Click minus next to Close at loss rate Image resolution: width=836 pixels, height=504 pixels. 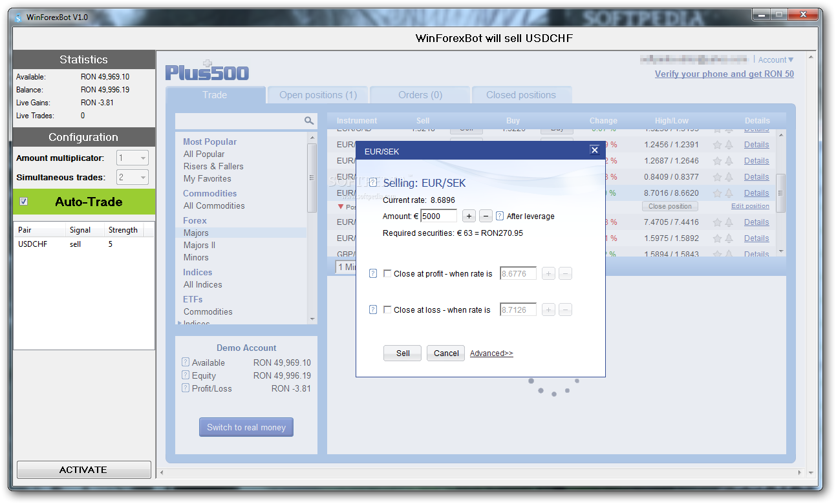pyautogui.click(x=565, y=310)
